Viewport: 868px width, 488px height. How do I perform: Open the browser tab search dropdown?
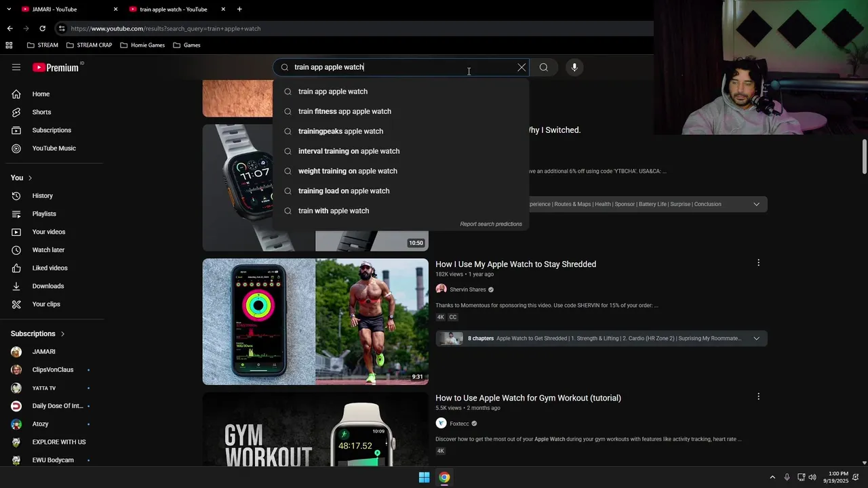point(8,9)
